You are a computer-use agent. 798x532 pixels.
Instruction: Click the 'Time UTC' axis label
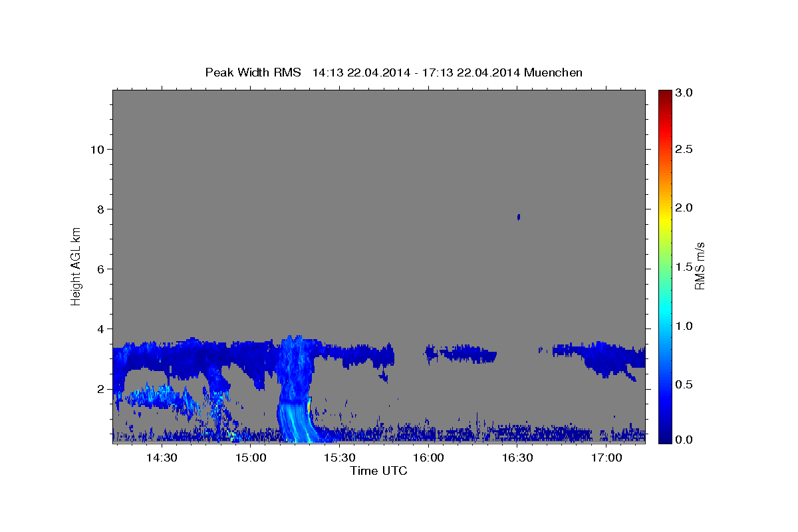[378, 471]
